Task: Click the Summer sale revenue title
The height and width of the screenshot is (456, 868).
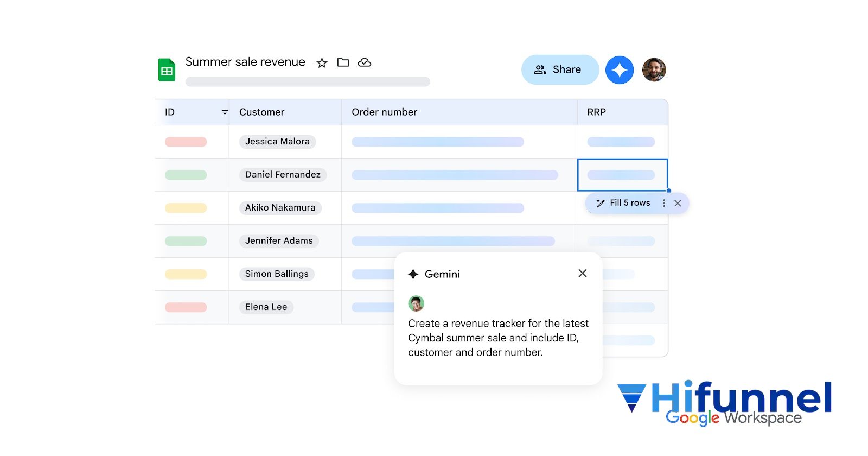Action: [x=245, y=62]
